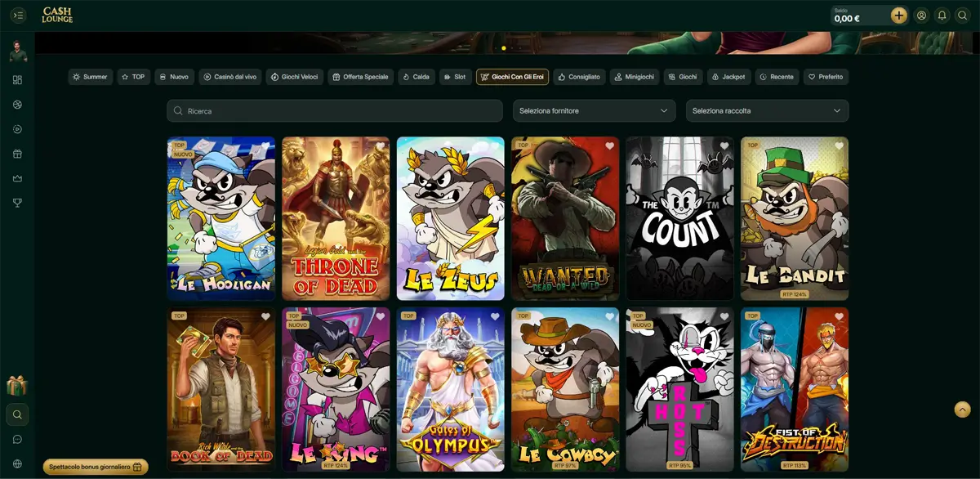Collapse the sidebar menu toggle icon
The image size is (980, 479).
tap(18, 16)
